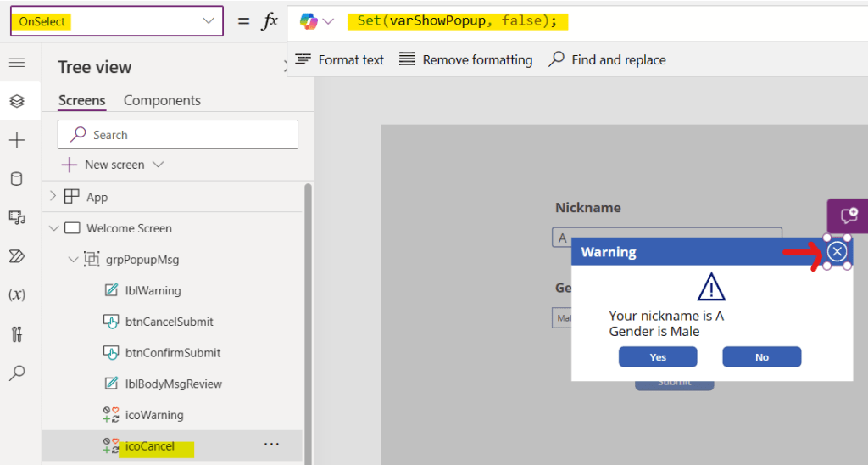Viewport: 868px width, 465px height.
Task: Click the Insert plus icon in sidebar
Action: tap(17, 140)
